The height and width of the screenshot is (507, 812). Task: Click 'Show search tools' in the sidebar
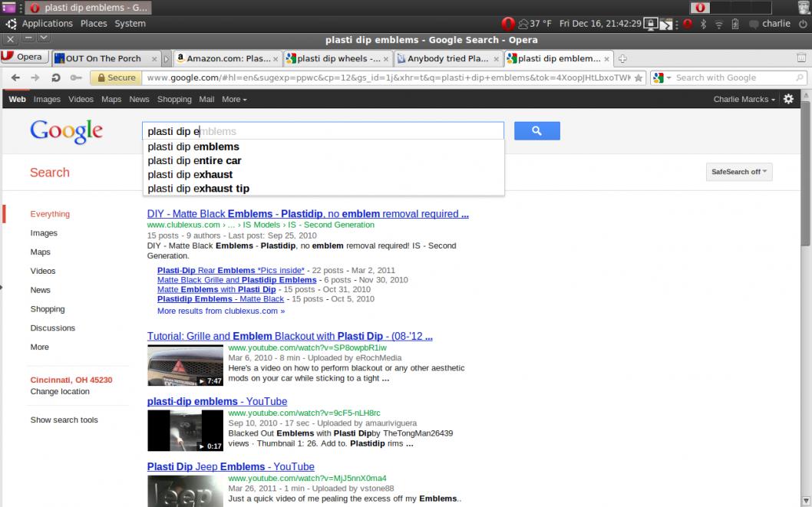(64, 420)
